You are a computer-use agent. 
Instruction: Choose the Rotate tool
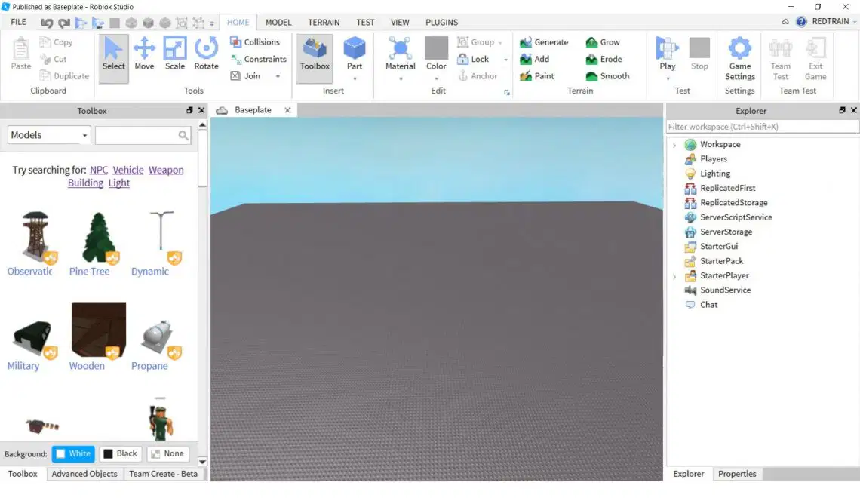(206, 54)
